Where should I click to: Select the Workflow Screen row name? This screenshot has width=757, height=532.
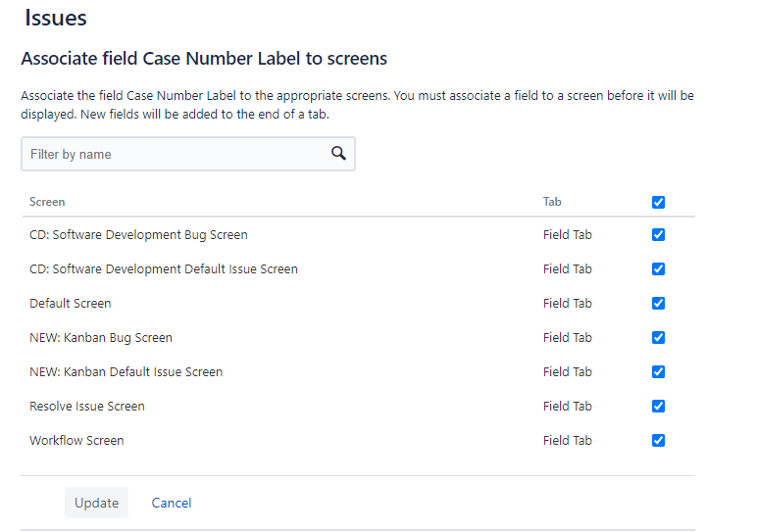point(76,440)
